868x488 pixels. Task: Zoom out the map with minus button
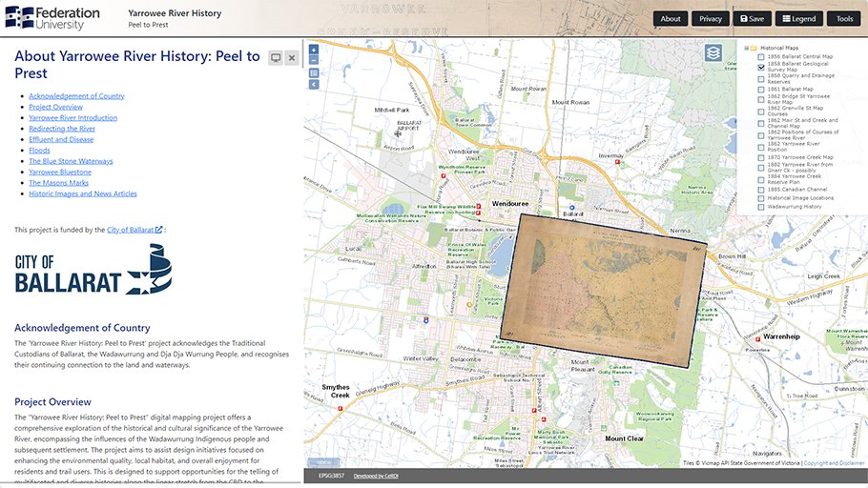(x=313, y=60)
